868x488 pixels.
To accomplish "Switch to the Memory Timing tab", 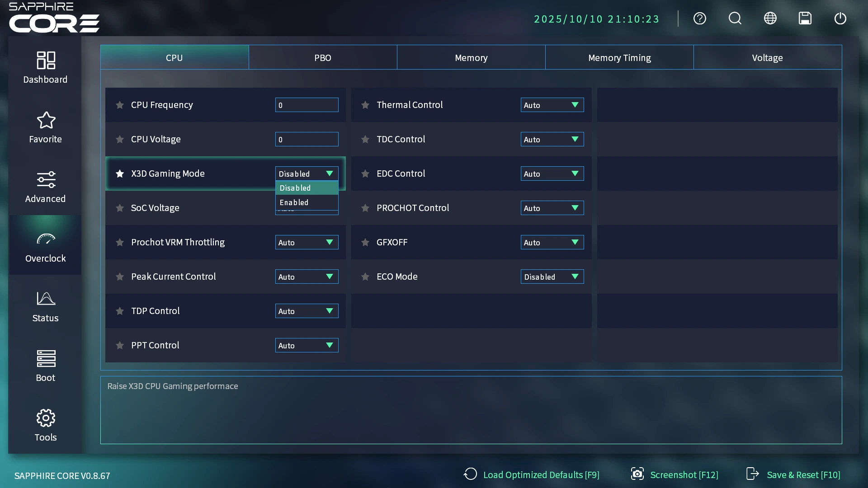I will pyautogui.click(x=619, y=57).
